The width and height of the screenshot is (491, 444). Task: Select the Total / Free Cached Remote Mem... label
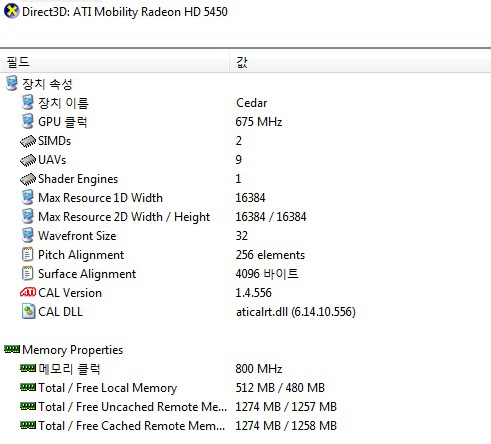[x=132, y=426]
